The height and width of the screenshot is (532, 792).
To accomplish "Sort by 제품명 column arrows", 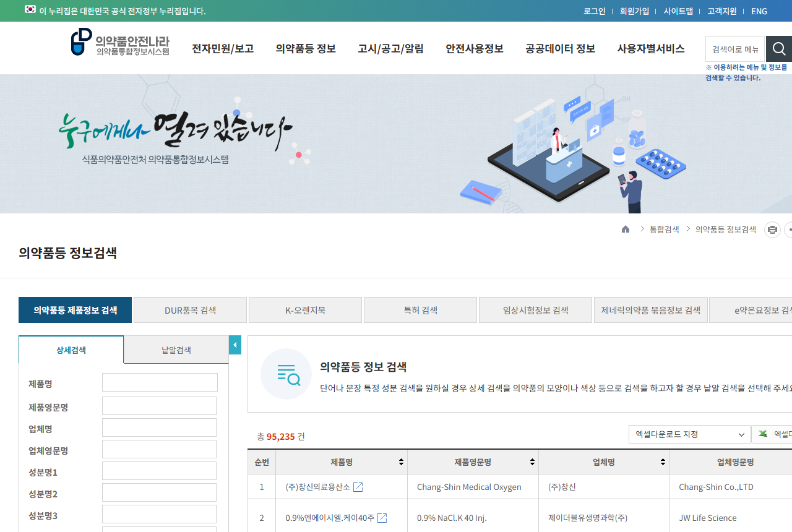I will (x=401, y=462).
